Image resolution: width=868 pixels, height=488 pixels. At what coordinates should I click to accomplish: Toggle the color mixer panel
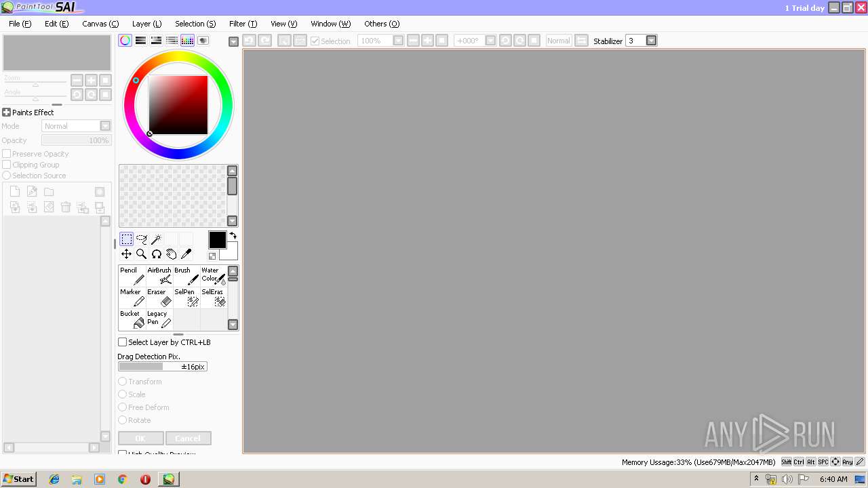click(172, 41)
